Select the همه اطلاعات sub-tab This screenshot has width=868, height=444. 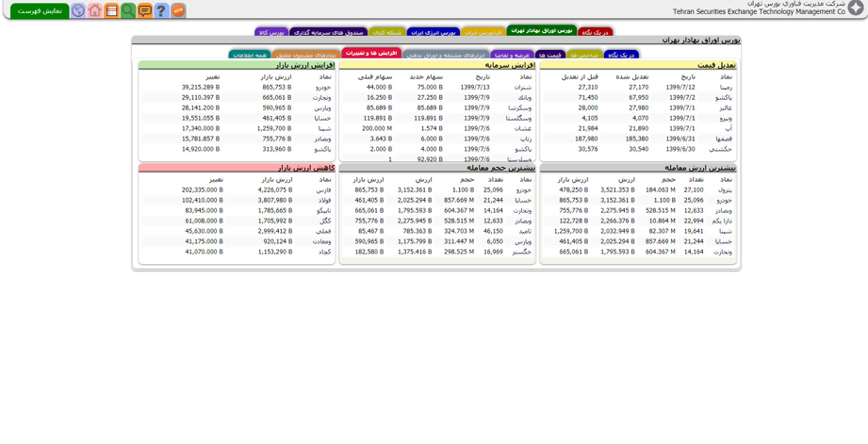249,56
